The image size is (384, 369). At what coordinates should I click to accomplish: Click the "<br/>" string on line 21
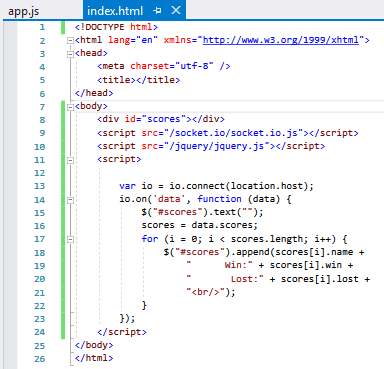[x=206, y=292]
